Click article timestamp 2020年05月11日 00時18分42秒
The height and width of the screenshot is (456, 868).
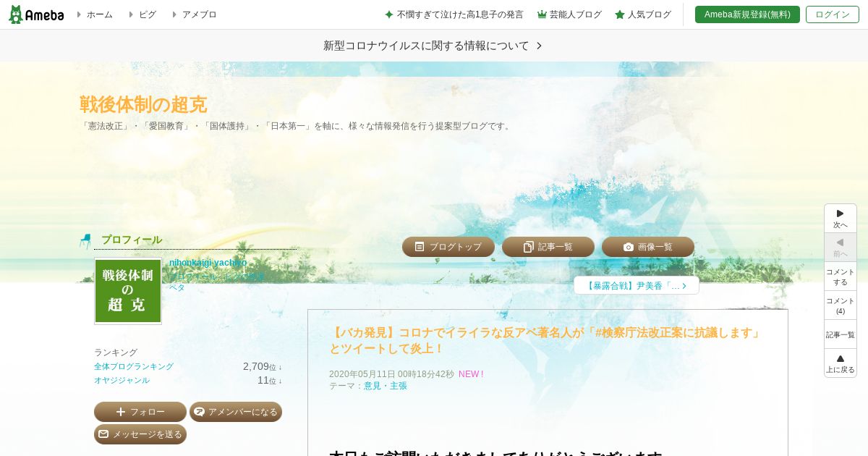391,374
